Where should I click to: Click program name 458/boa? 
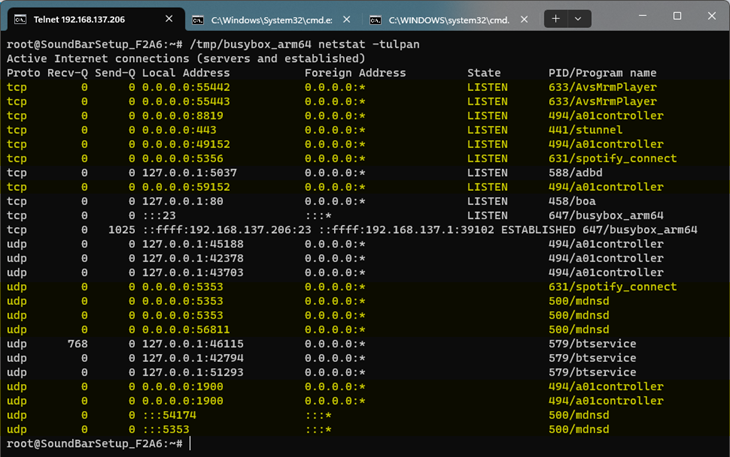(572, 202)
